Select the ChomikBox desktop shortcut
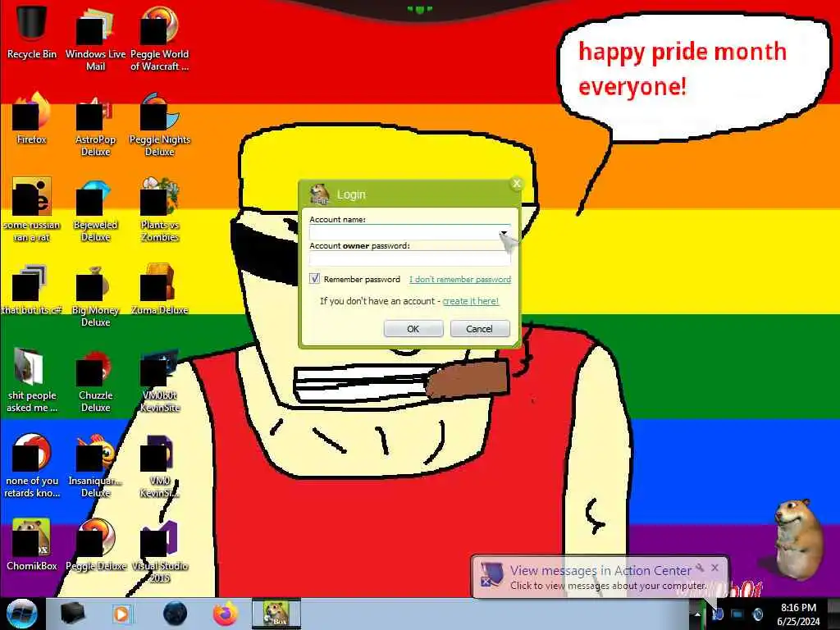This screenshot has width=840, height=630. point(32,545)
